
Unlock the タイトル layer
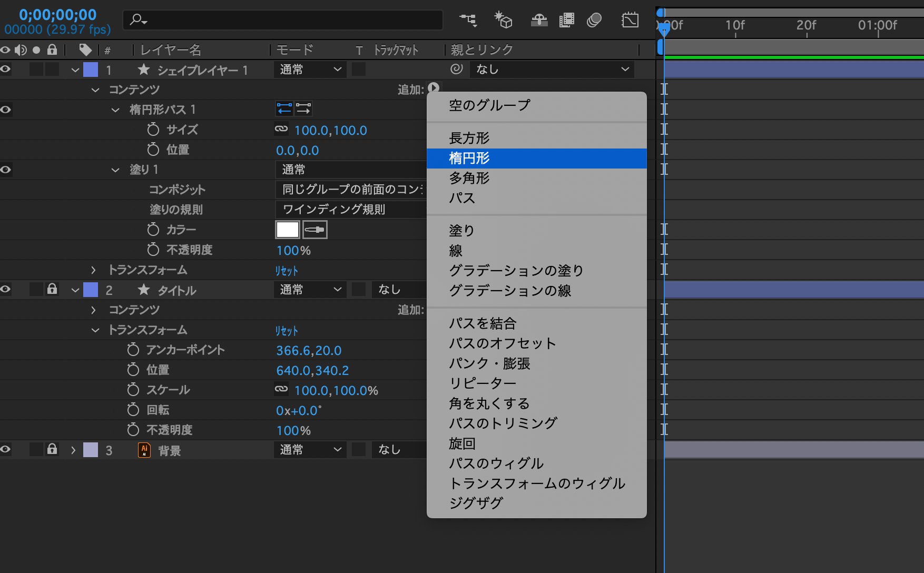[52, 289]
